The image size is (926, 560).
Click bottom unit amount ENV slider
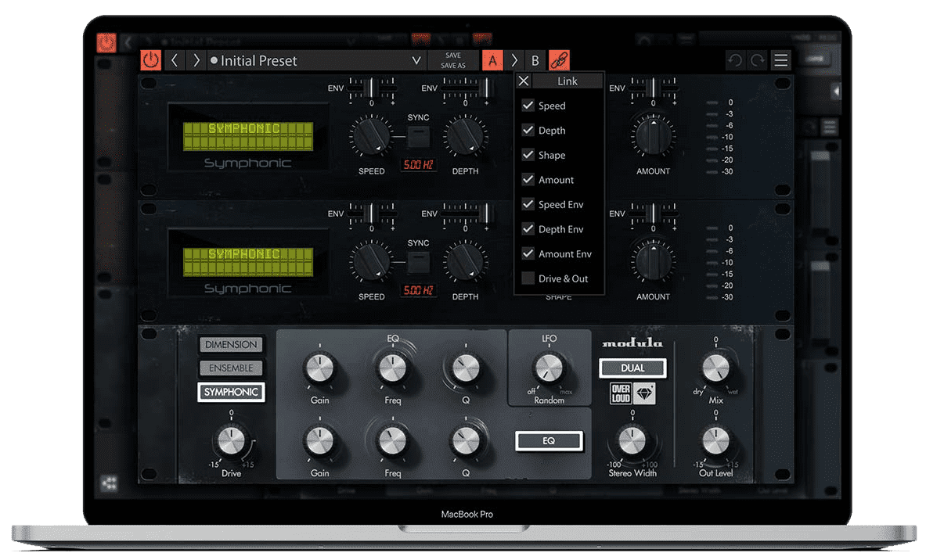(x=653, y=214)
